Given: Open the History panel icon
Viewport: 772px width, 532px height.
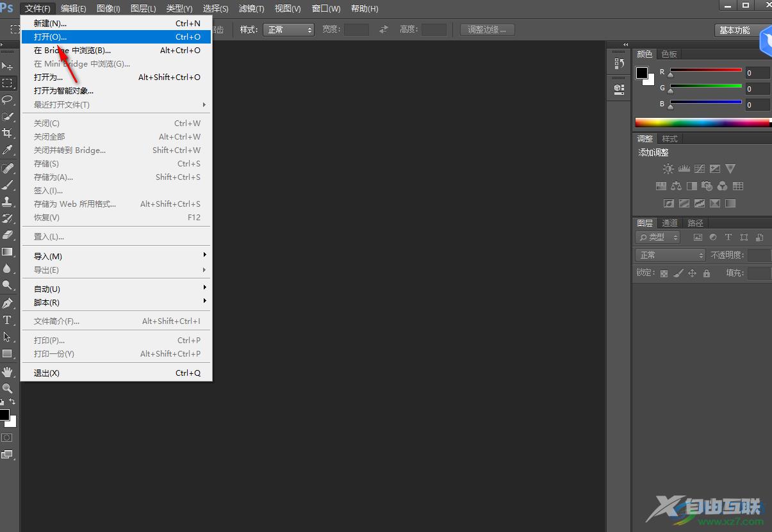Looking at the screenshot, I should [619, 63].
